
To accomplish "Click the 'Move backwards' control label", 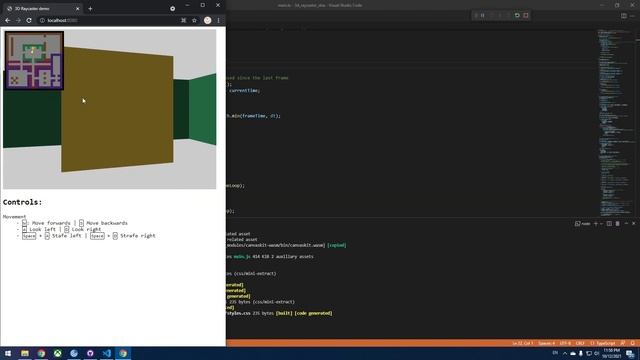I will (x=107, y=223).
